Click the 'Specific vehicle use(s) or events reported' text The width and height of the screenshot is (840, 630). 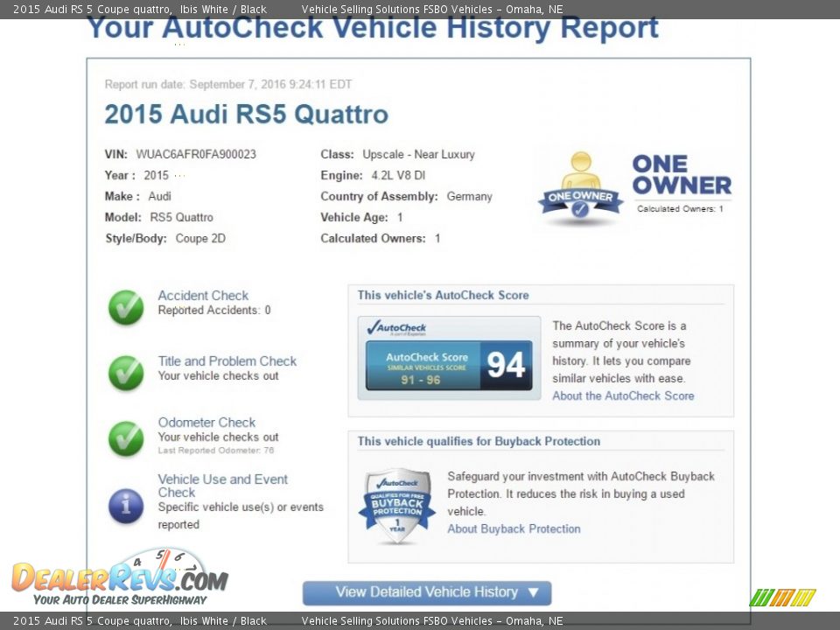[241, 516]
